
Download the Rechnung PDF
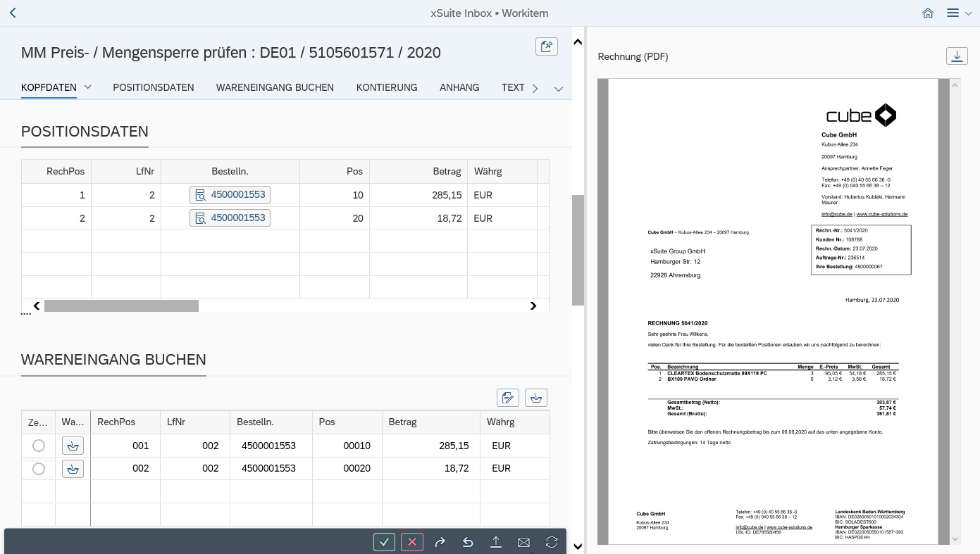(956, 56)
